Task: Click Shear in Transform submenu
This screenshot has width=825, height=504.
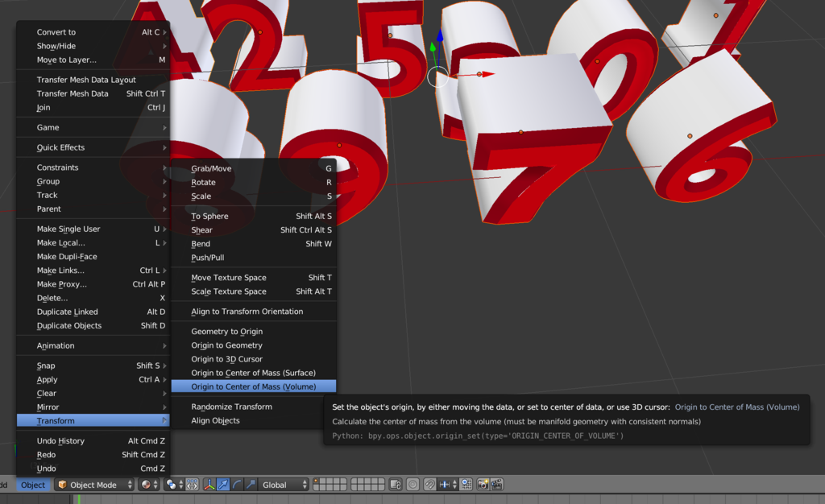Action: coord(254,229)
